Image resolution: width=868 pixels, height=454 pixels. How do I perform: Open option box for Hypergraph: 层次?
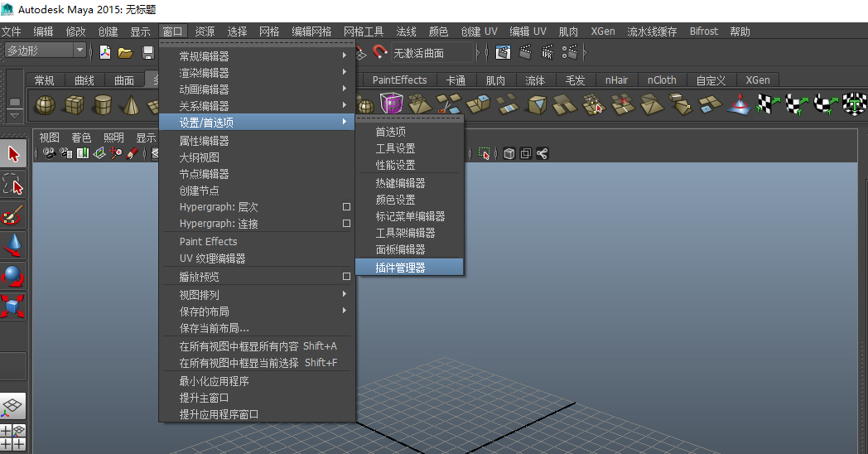click(x=346, y=207)
